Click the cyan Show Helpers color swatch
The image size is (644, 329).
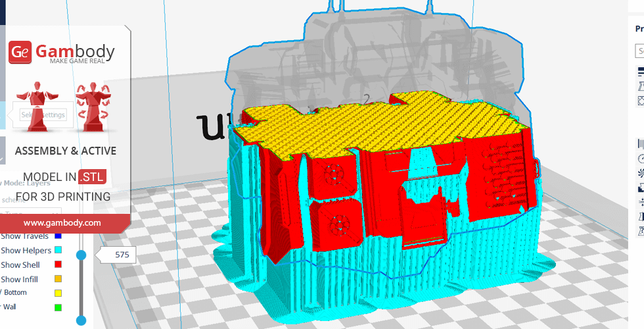[x=58, y=250]
